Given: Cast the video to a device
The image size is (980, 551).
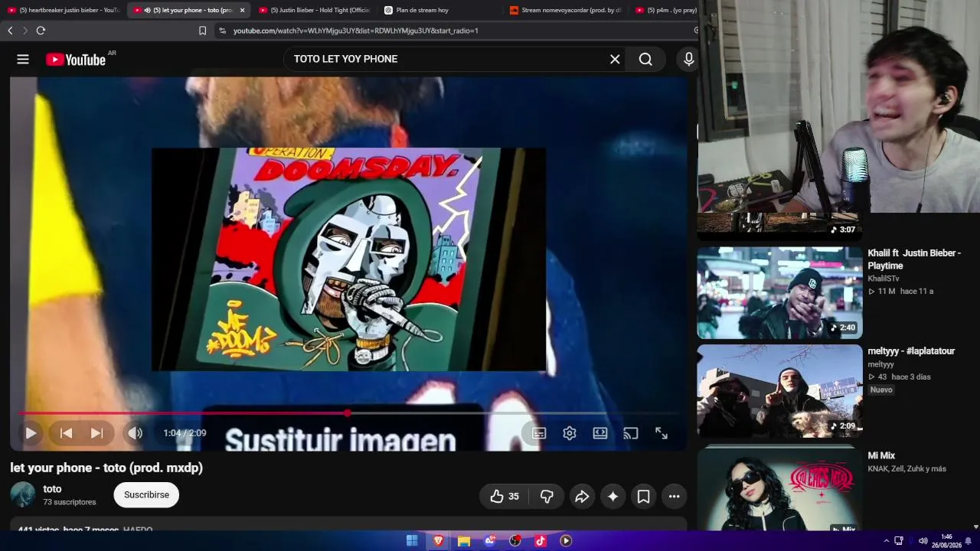Looking at the screenshot, I should point(631,433).
